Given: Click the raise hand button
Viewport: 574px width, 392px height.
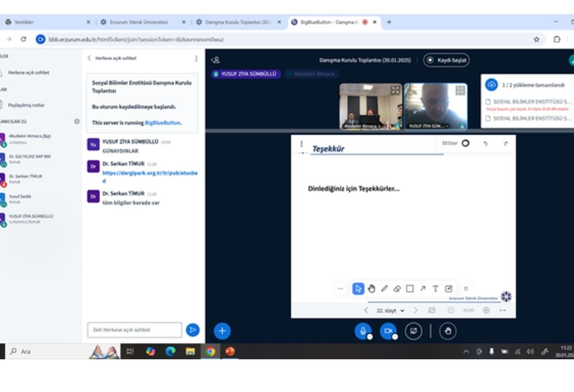Looking at the screenshot, I should coord(447,331).
